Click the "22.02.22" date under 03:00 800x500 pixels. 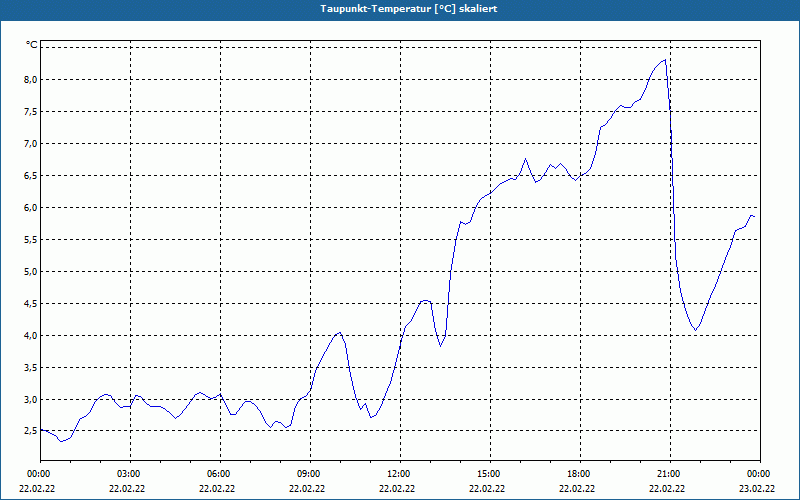(x=128, y=488)
